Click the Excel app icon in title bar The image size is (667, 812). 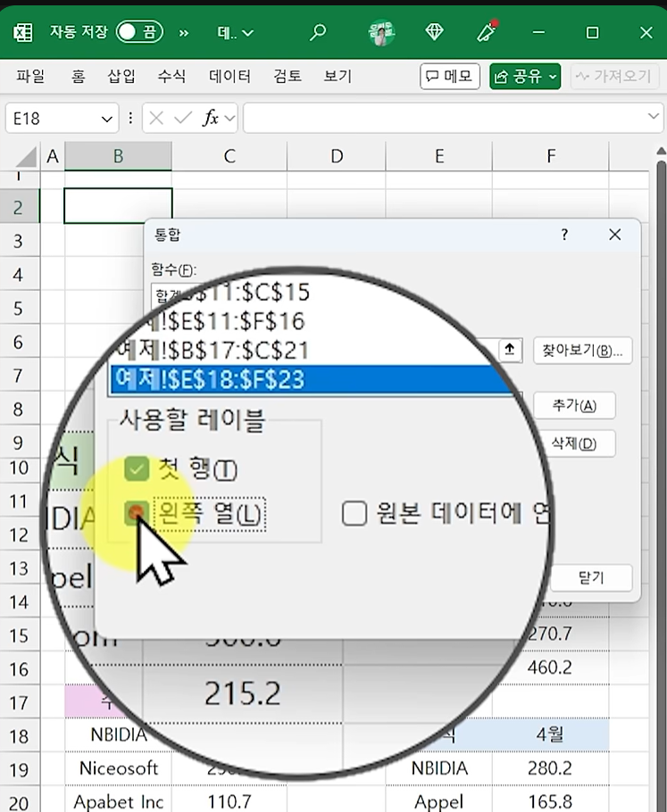coord(22,33)
